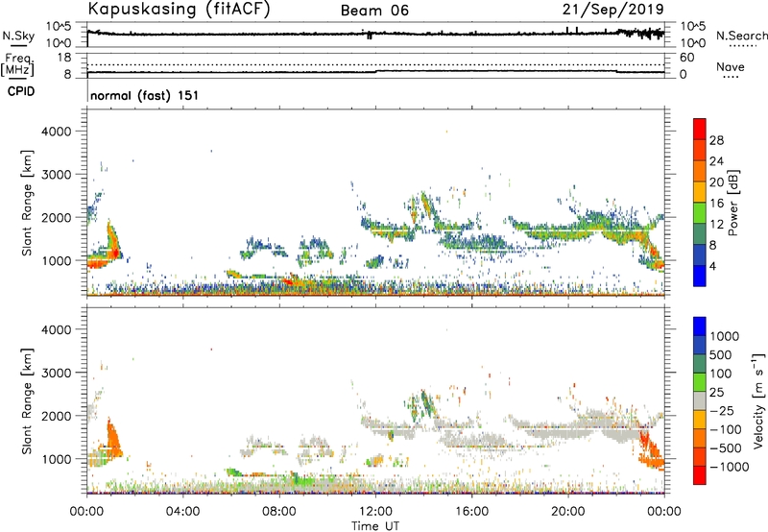Viewport: 768px width, 532px height.
Task: Click the 500 velocity colorbar label
Action: pos(721,355)
